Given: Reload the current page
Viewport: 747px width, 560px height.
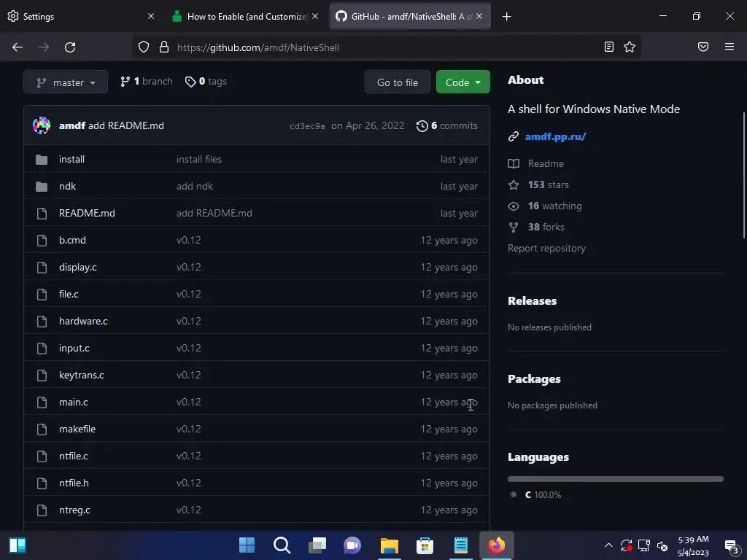Looking at the screenshot, I should (70, 47).
